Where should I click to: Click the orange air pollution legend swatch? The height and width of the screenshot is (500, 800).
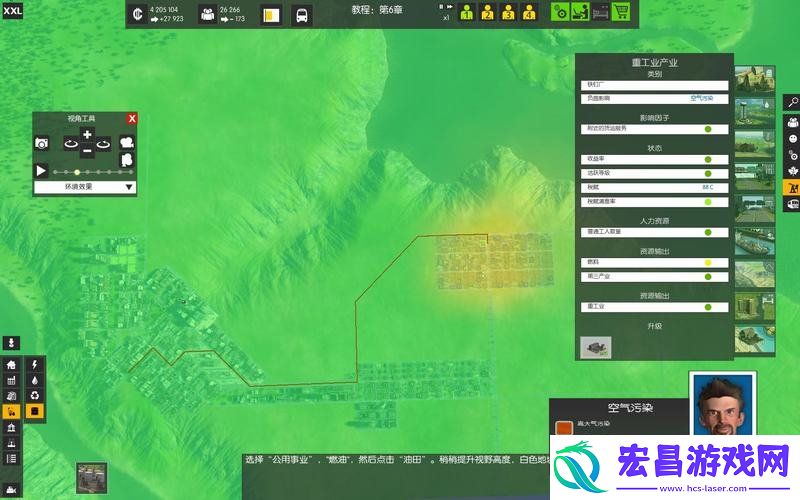click(564, 428)
